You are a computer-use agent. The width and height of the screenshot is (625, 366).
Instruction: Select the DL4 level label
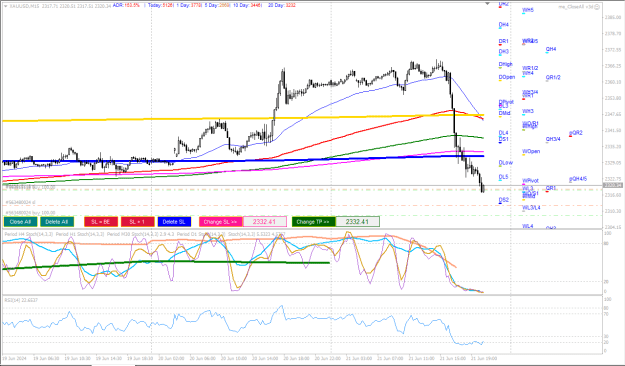(x=503, y=133)
